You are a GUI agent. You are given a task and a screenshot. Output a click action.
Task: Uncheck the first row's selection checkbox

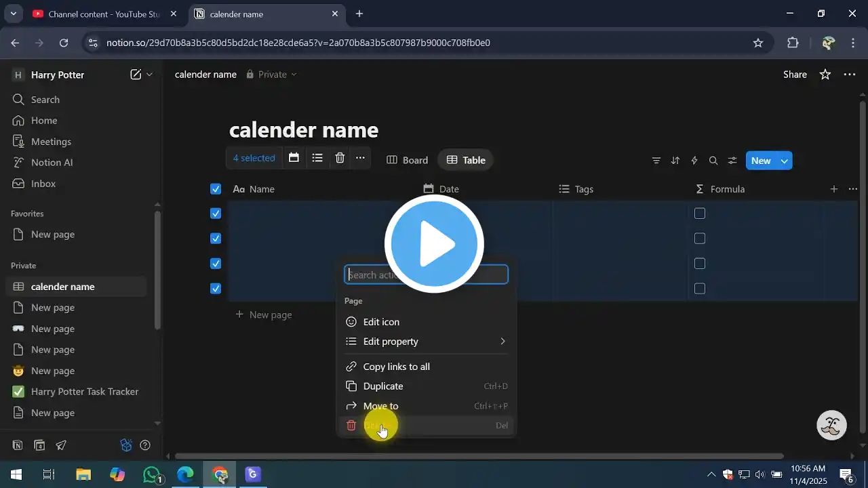click(216, 213)
